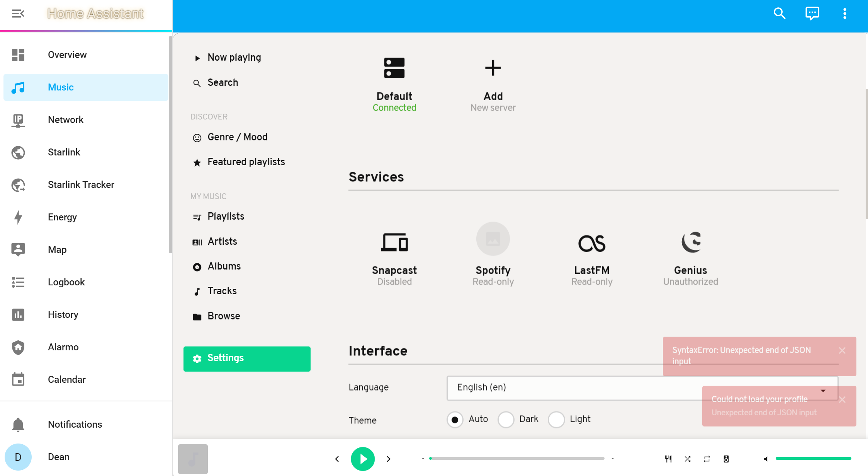
Task: Open the Snapcast service
Action: (394, 255)
